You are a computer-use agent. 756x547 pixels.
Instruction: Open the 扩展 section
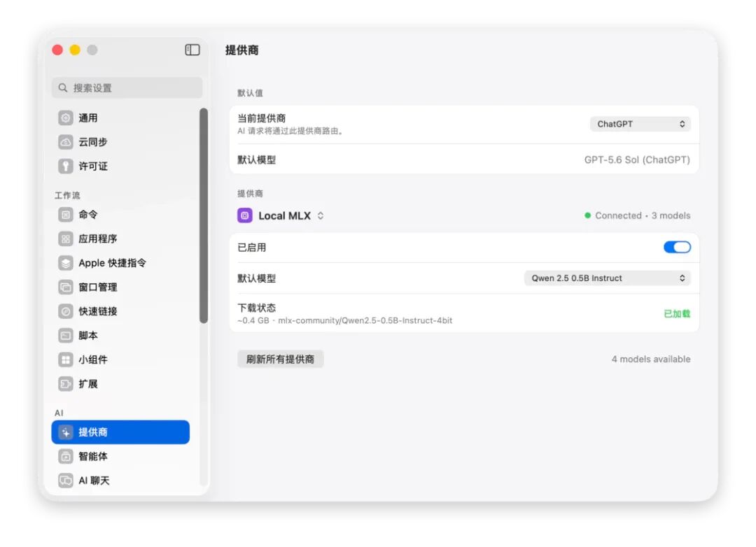tap(120, 383)
